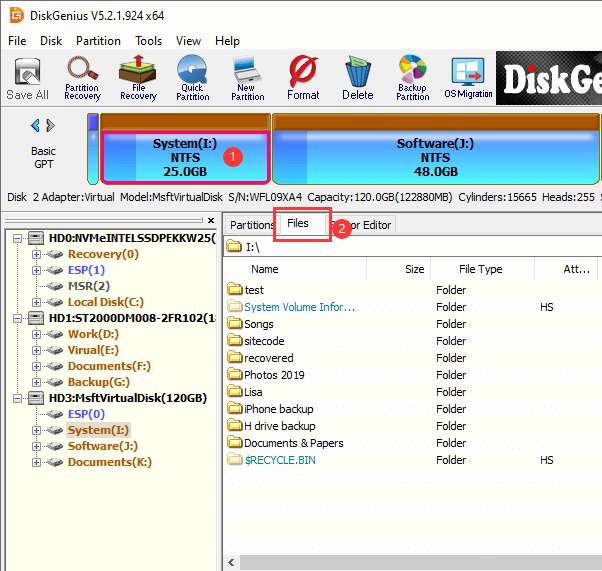Select Quick Partition tool

click(x=193, y=78)
